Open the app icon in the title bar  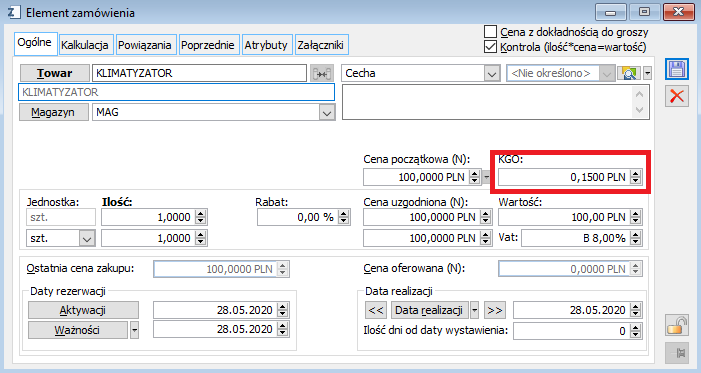tap(13, 12)
